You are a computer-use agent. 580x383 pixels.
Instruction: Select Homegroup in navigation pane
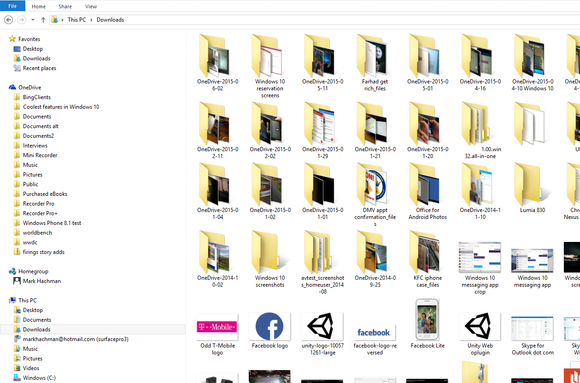pos(33,271)
